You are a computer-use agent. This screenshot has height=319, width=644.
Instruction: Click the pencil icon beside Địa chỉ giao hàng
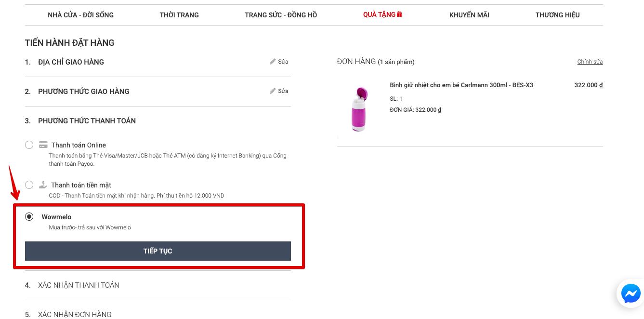tap(273, 62)
